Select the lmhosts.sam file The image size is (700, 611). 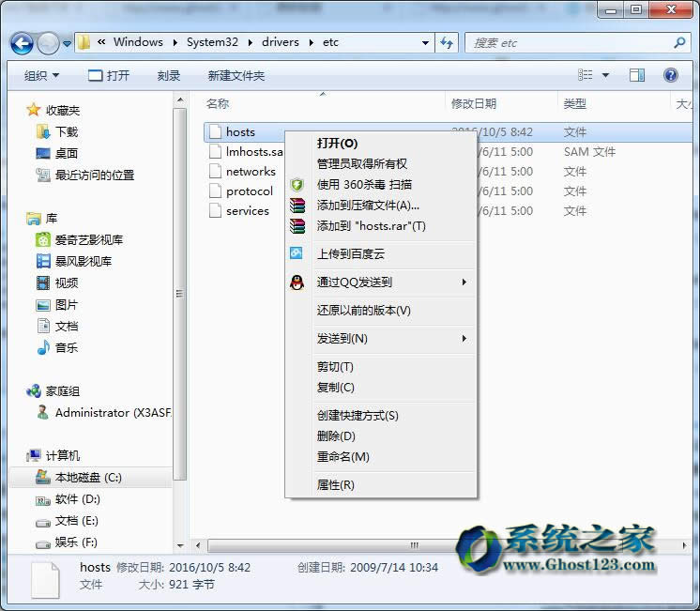[247, 151]
